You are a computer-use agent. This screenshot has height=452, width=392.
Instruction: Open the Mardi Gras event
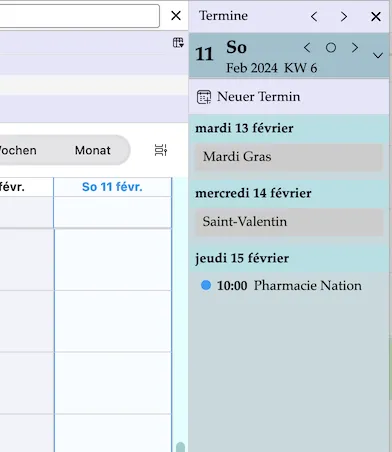[289, 157]
